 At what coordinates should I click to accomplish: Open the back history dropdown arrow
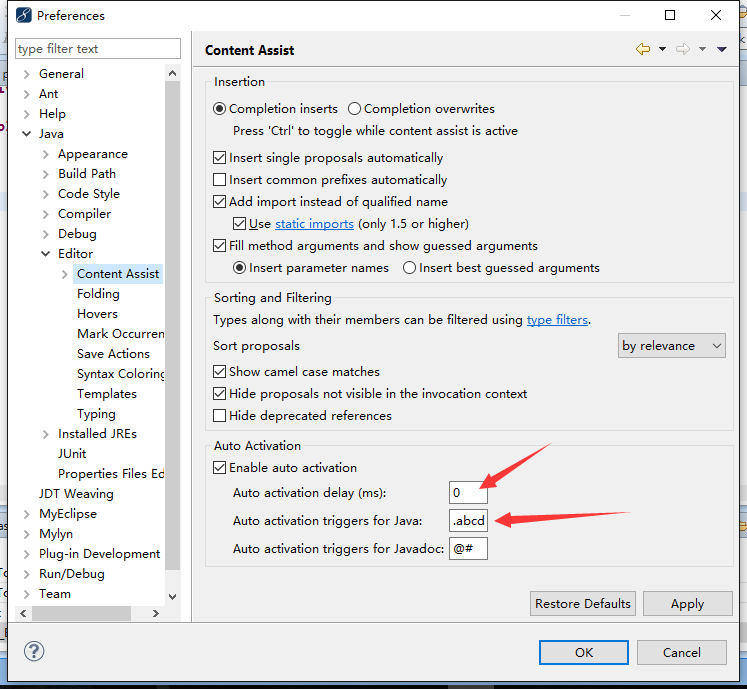tap(662, 49)
